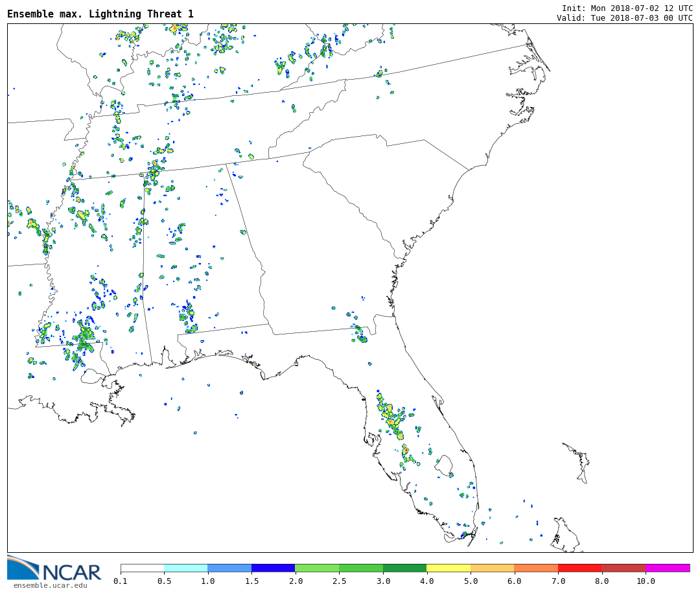
Task: Choose the orange 6.0–7.0 colorbar segment
Action: coord(536,568)
